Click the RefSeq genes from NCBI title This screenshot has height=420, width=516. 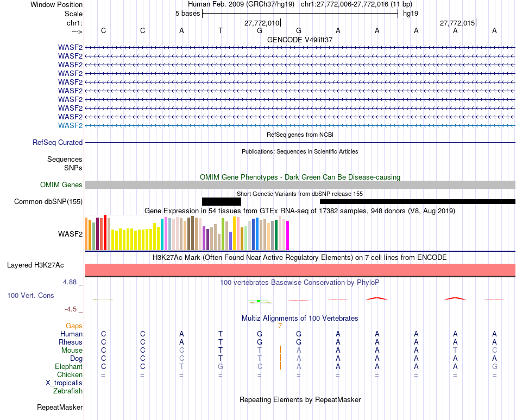click(300, 135)
